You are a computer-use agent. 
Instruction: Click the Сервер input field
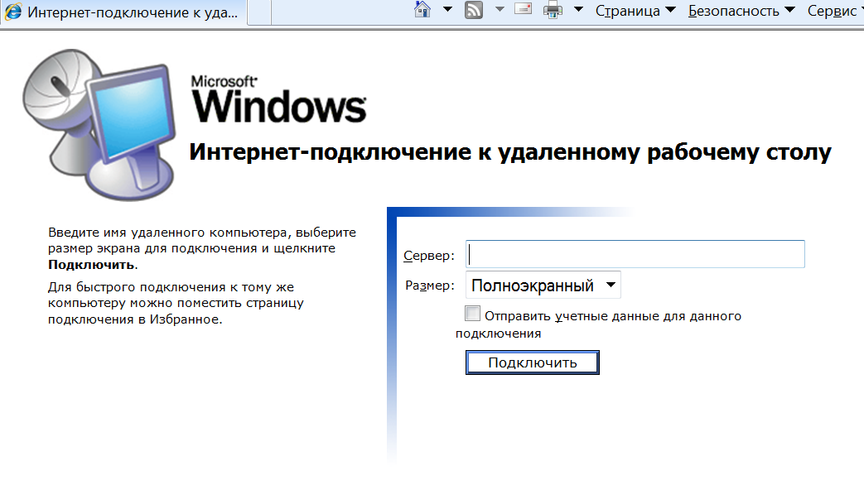click(635, 254)
